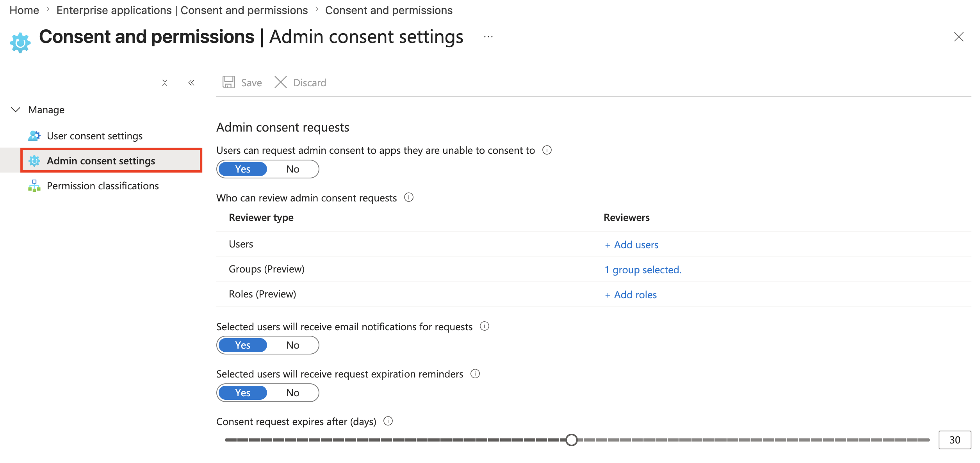Click the Save disk icon
980x463 pixels.
pyautogui.click(x=229, y=82)
